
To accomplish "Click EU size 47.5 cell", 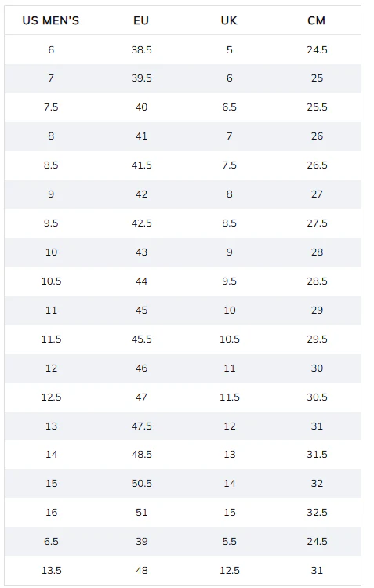I will coord(141,426).
